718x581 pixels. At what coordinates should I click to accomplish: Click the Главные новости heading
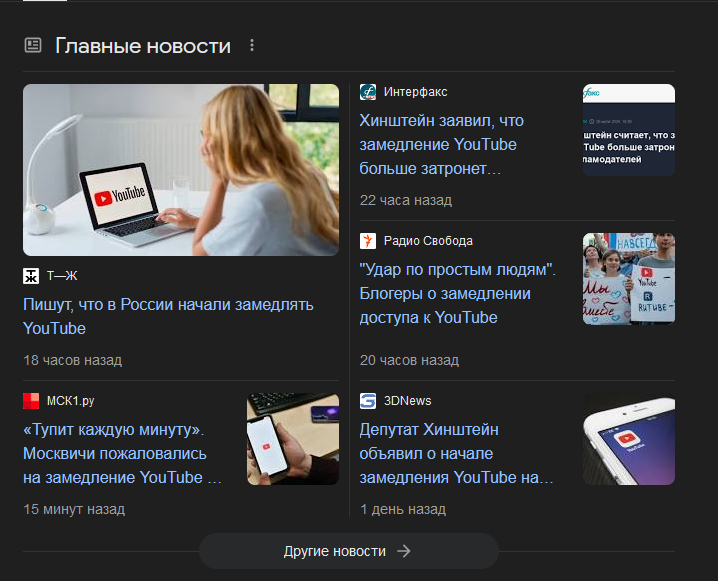(x=143, y=46)
